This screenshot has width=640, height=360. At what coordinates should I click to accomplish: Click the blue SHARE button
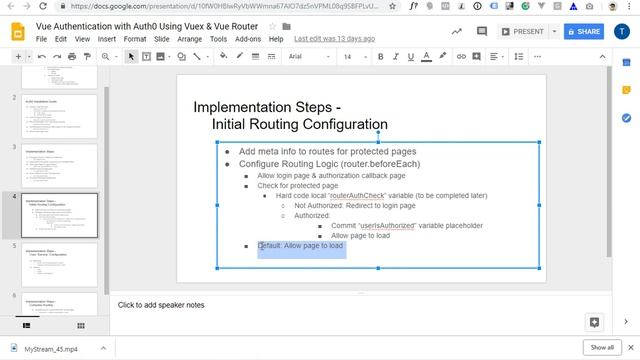click(584, 31)
